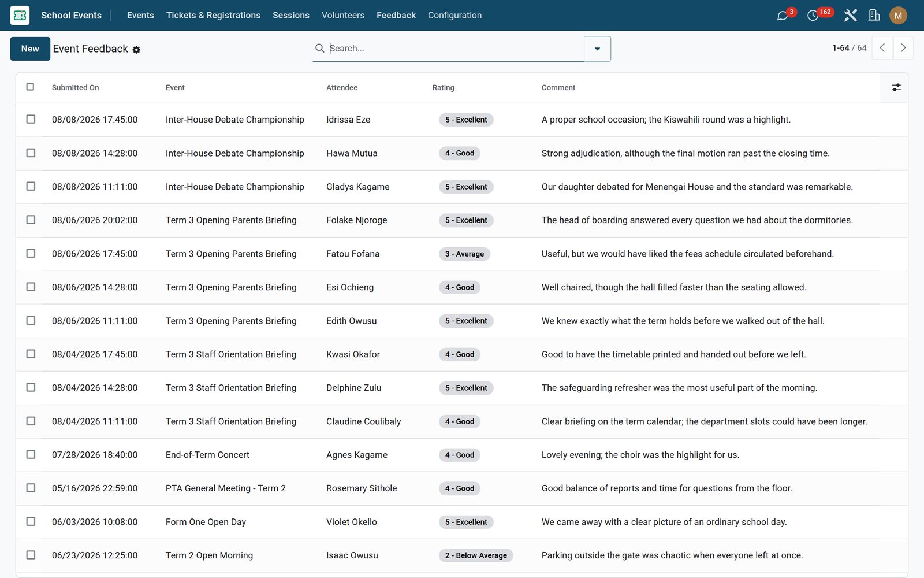
Task: Open the activities clock icon
Action: 813,16
